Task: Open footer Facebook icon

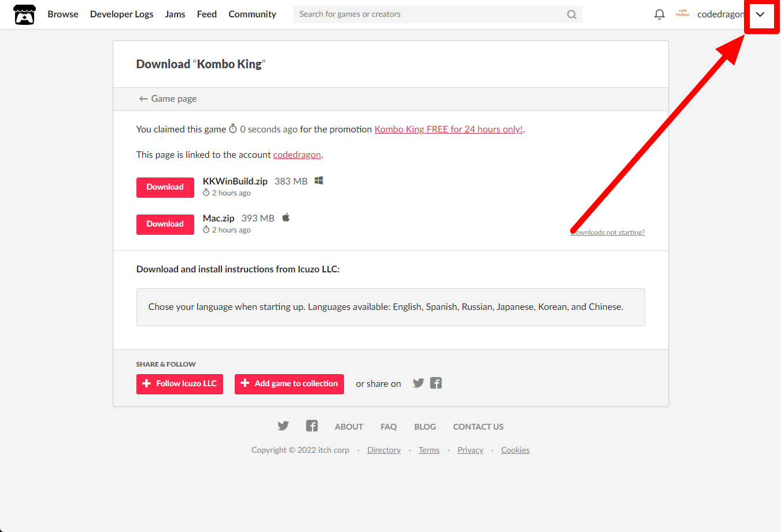Action: 312,426
